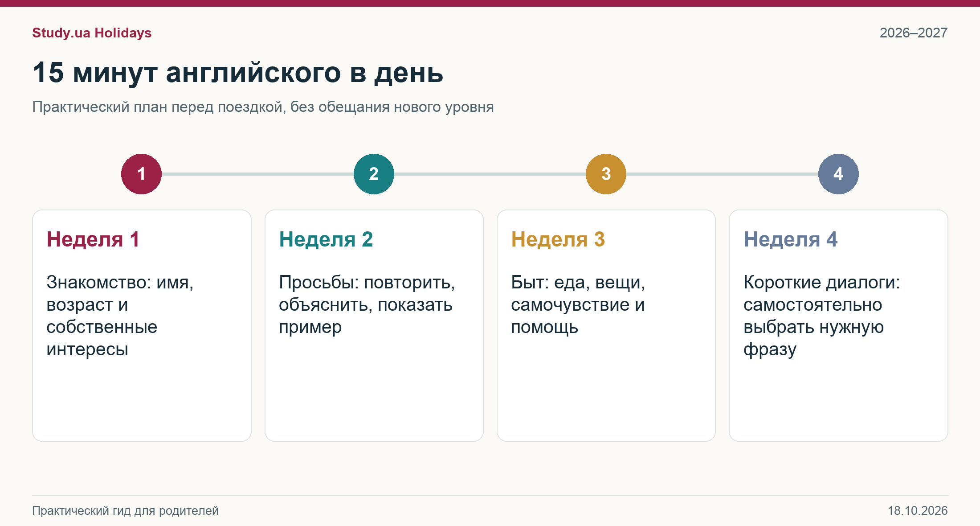Click the text 'Просьбы: повторить, объяснить, показать пример'
980x526 pixels.
[x=367, y=304]
